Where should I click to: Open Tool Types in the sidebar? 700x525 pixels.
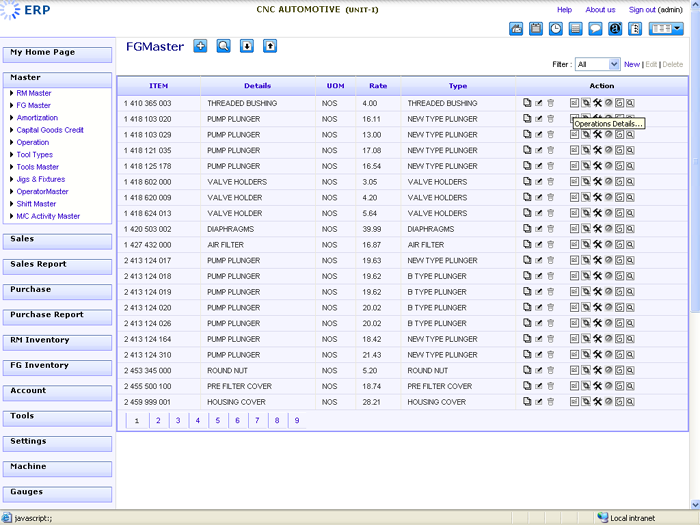pyautogui.click(x=34, y=154)
